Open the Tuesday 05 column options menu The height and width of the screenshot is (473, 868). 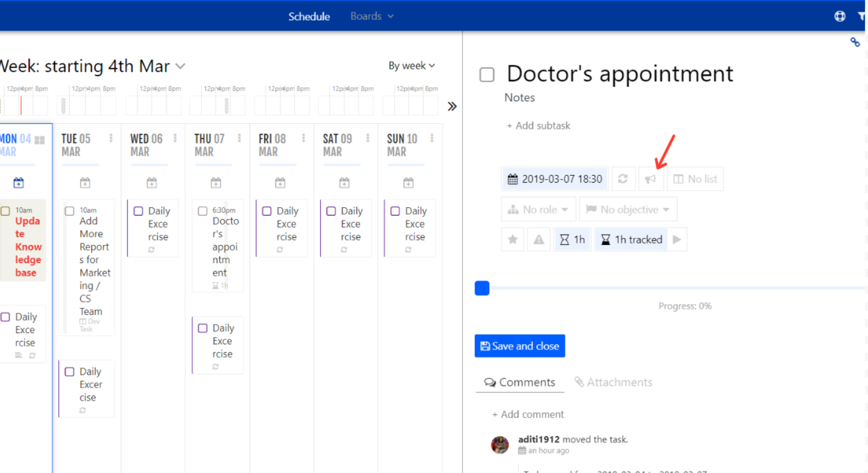click(x=111, y=138)
